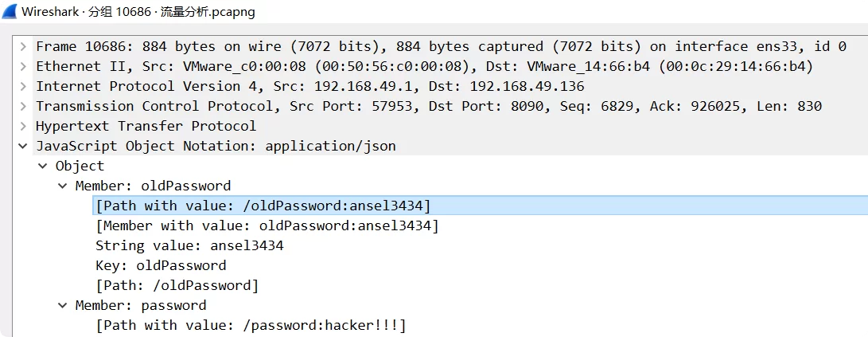Expand the Ethernet II section arrow
Image resolution: width=868 pixels, height=337 pixels.
(23, 67)
